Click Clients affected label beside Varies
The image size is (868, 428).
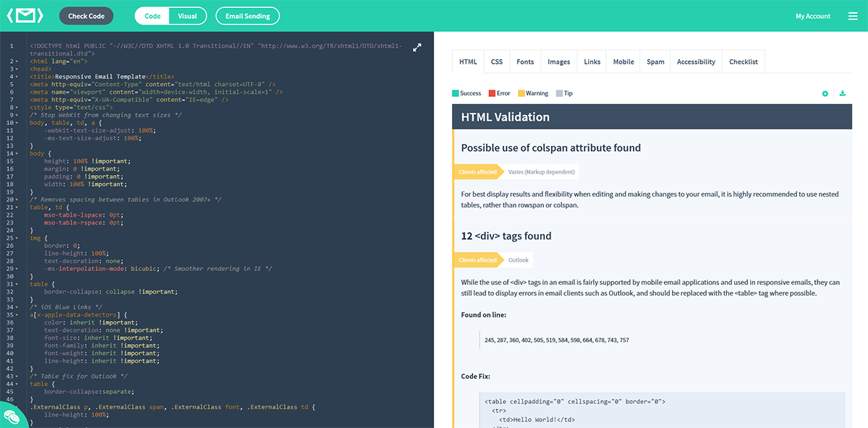tap(477, 172)
